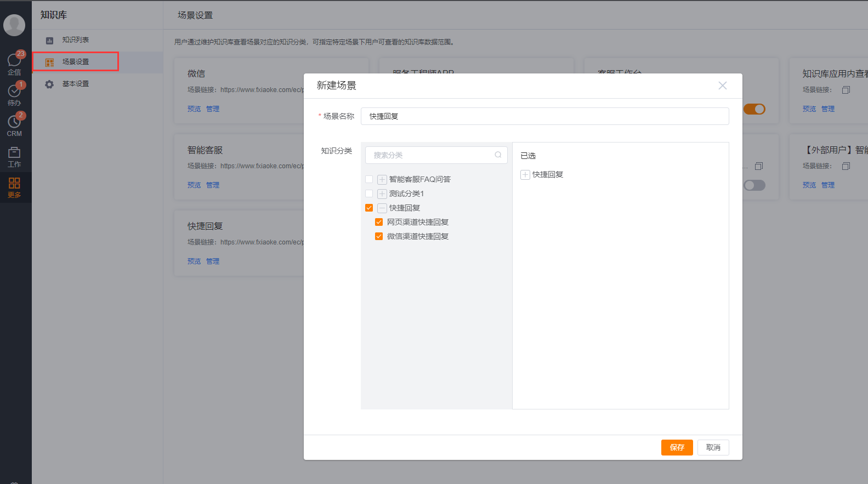The width and height of the screenshot is (868, 484).
Task: Click 管理 on 知识库应用内查看 card
Action: 828,109
